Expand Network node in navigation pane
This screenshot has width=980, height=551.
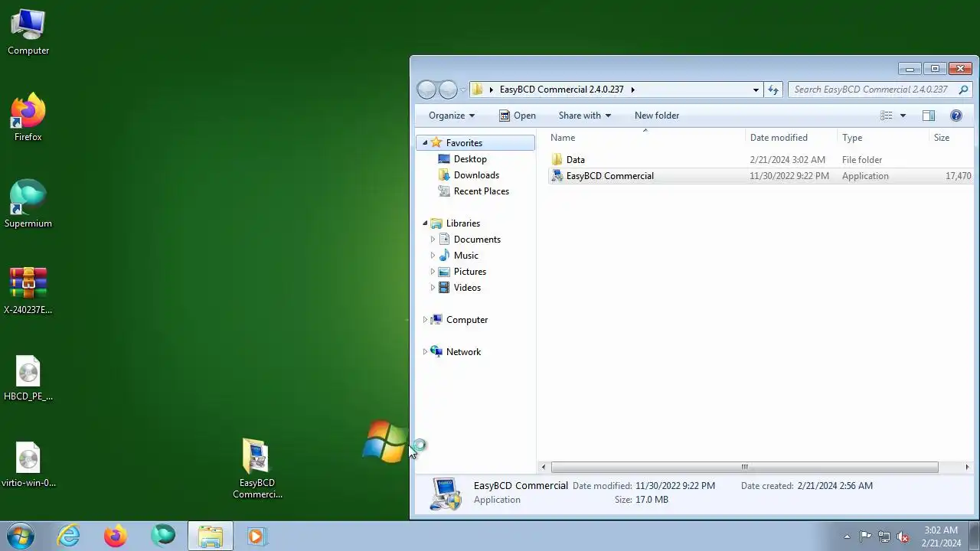click(x=425, y=352)
